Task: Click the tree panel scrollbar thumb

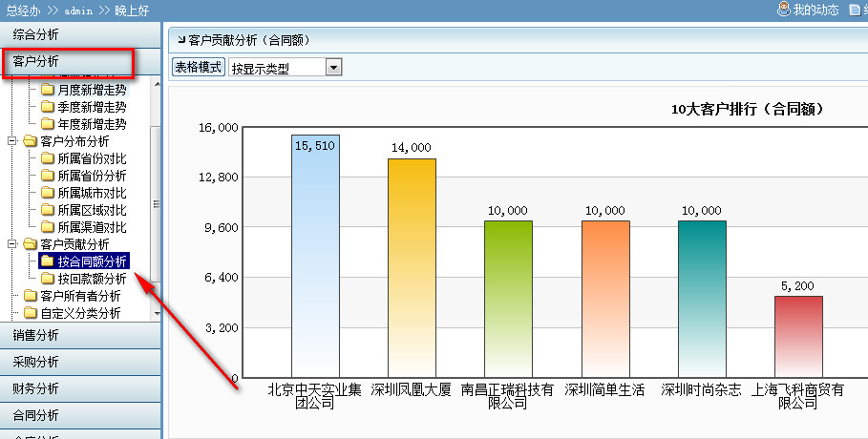Action: click(x=156, y=203)
